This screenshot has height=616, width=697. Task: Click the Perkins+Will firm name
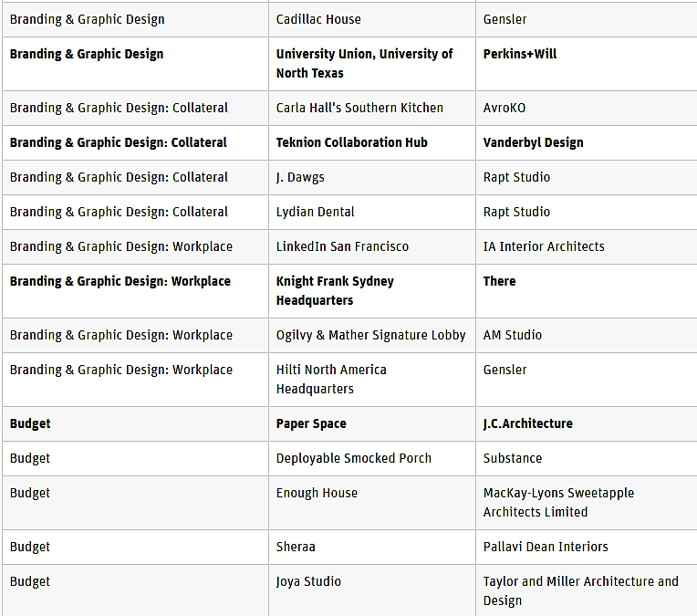click(x=520, y=54)
